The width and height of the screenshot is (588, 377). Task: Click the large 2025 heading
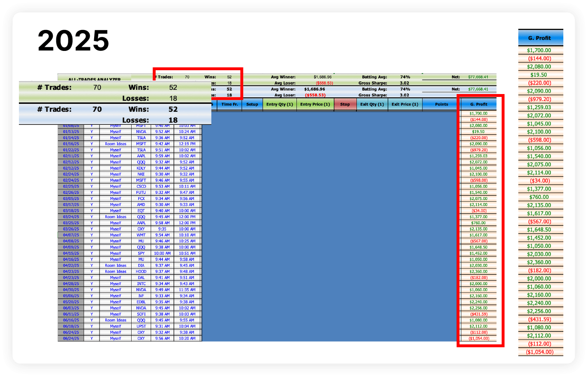[x=73, y=41]
